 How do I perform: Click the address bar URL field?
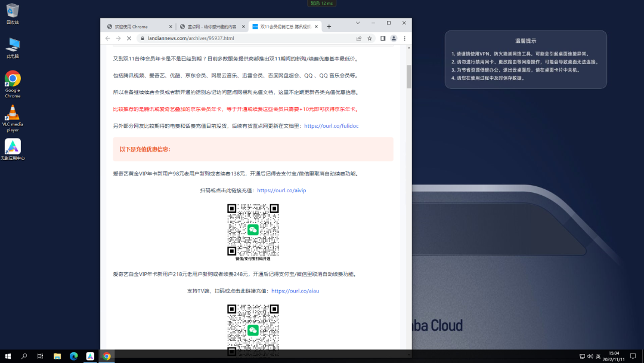point(246,38)
